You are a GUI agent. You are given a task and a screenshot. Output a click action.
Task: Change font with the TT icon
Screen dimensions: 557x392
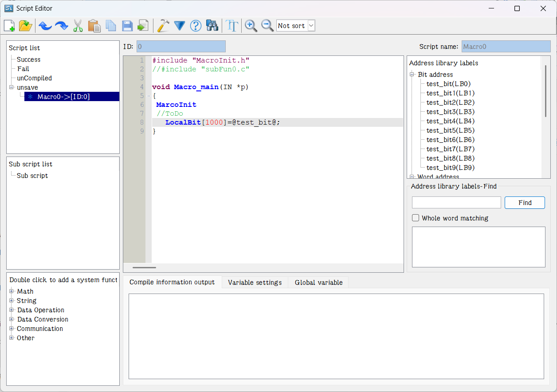pyautogui.click(x=232, y=26)
